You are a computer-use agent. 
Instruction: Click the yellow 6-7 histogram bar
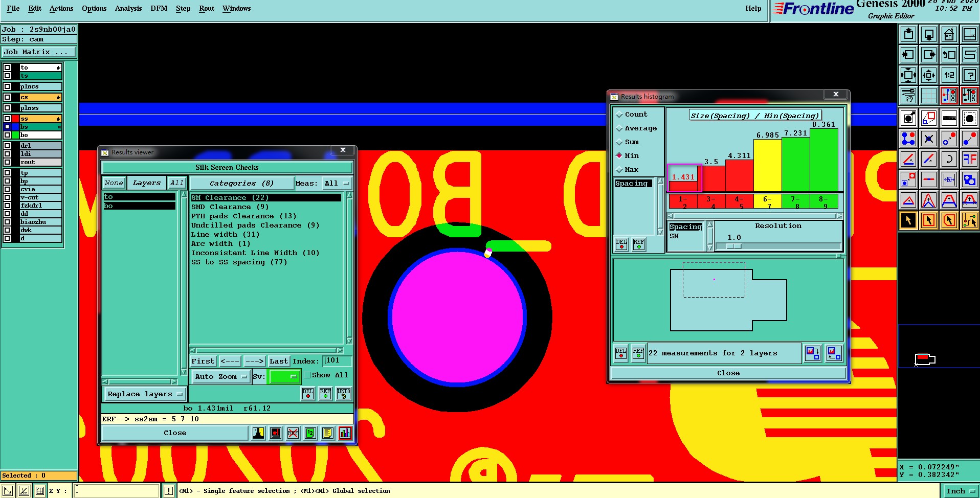[767, 166]
